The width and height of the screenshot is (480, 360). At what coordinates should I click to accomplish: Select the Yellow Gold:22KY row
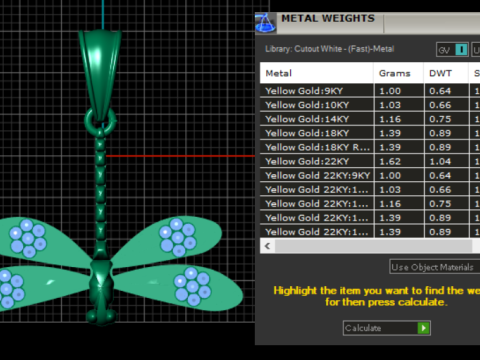(x=370, y=161)
